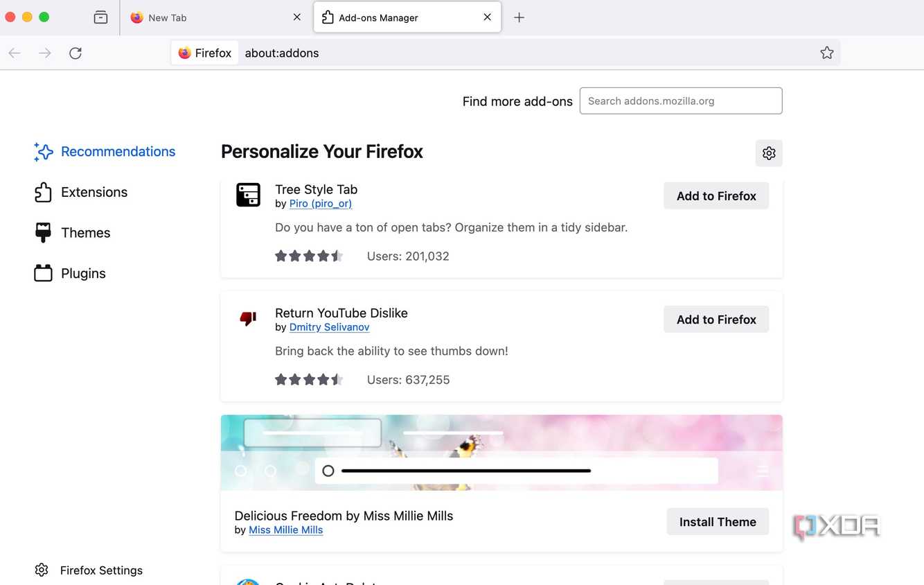924x585 pixels.
Task: Open the Extensions category
Action: [80, 192]
